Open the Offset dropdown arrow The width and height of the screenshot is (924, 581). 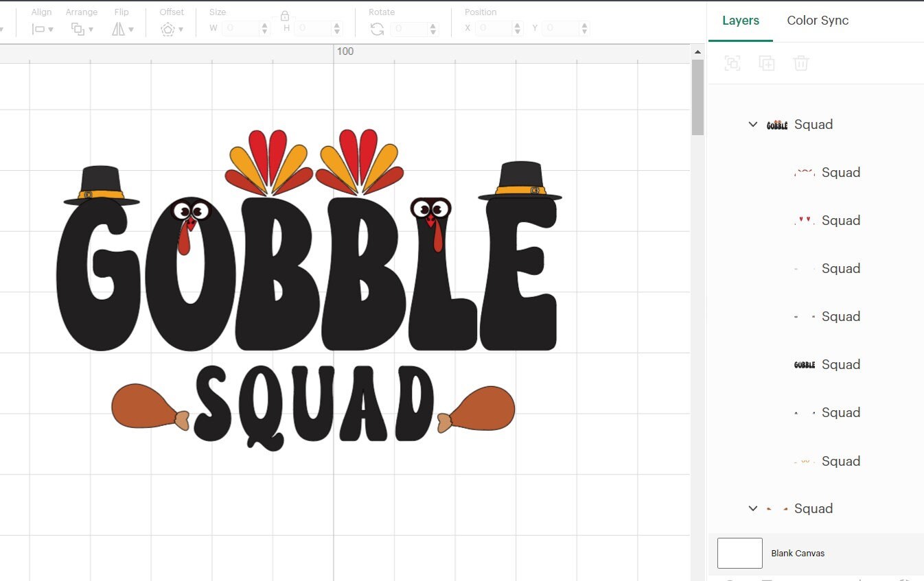click(181, 29)
